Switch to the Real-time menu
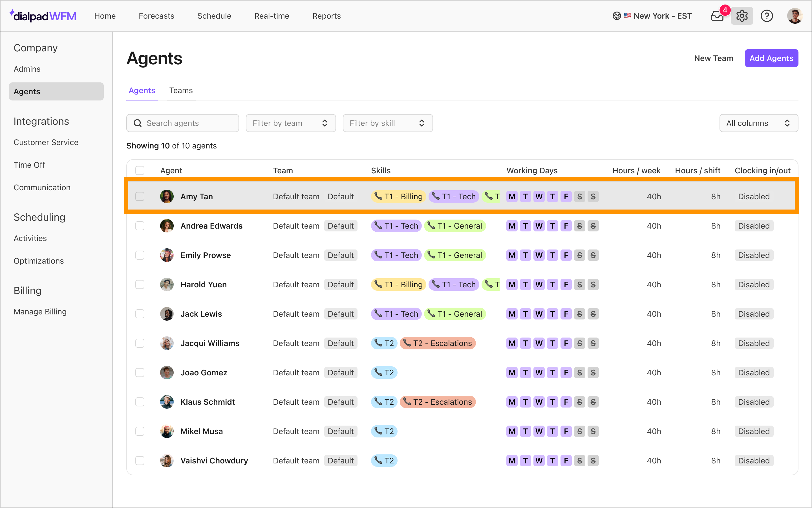 tap(272, 16)
